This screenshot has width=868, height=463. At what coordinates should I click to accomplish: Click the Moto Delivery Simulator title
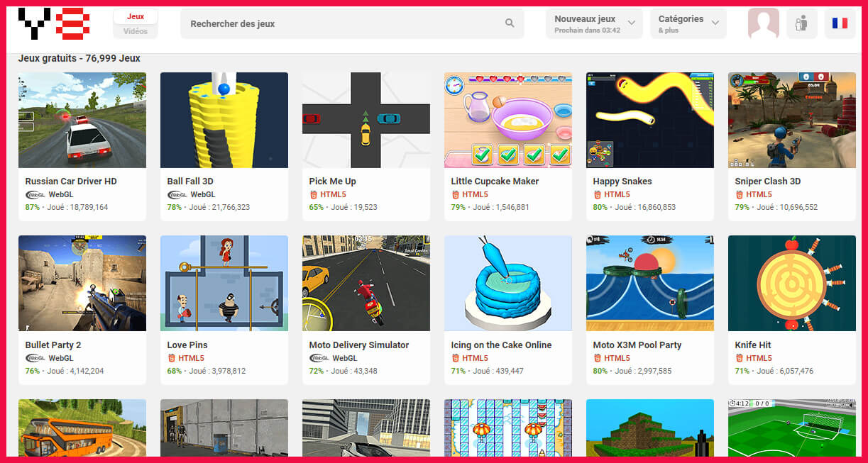coord(359,345)
